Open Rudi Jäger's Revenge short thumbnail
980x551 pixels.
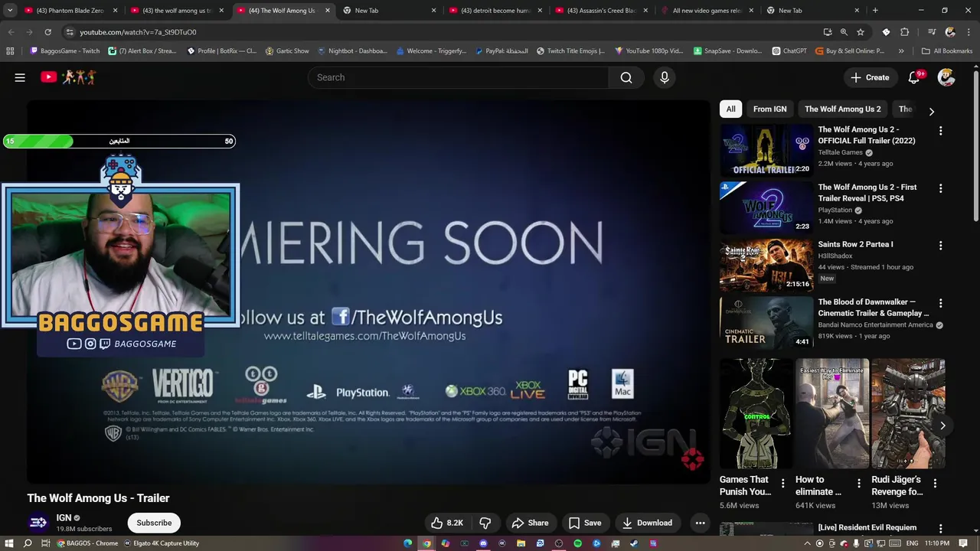(908, 413)
